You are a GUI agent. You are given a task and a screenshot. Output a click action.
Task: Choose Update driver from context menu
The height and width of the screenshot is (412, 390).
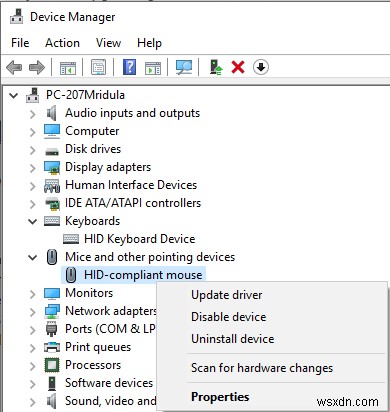[227, 295]
